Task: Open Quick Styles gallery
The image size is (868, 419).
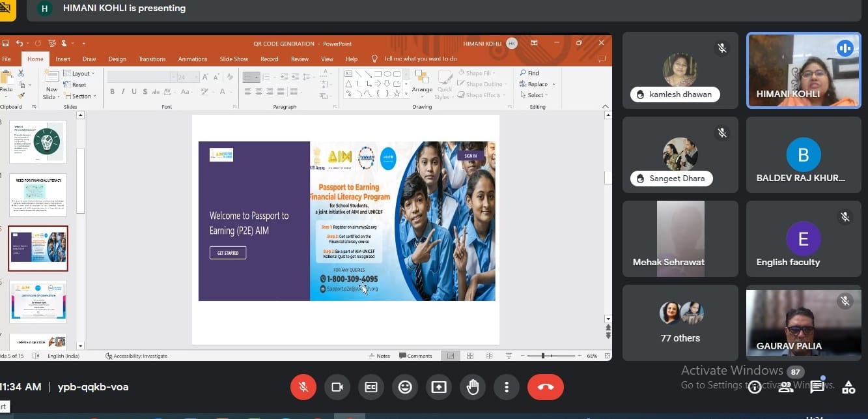Action: [x=444, y=83]
